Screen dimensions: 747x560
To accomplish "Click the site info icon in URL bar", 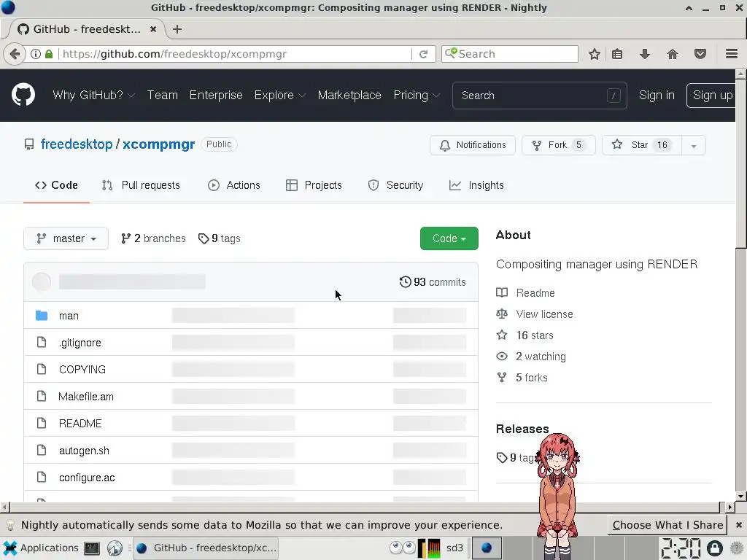I will click(x=36, y=54).
